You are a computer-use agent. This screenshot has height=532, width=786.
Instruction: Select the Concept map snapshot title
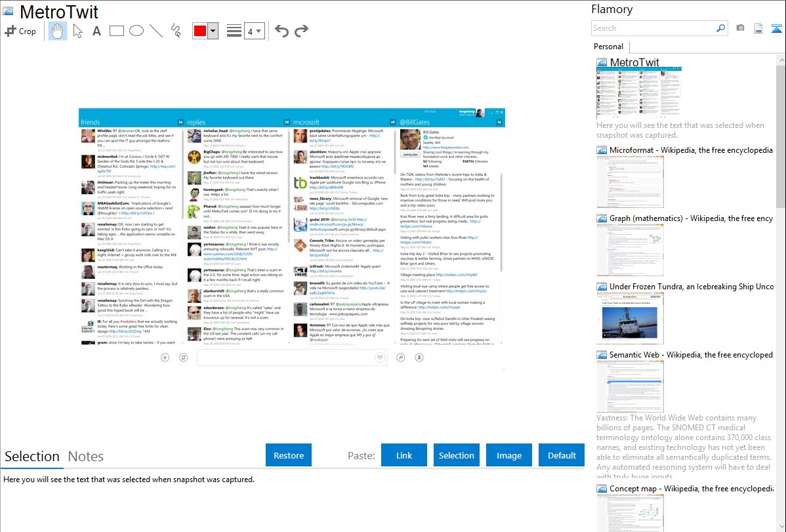pos(692,488)
